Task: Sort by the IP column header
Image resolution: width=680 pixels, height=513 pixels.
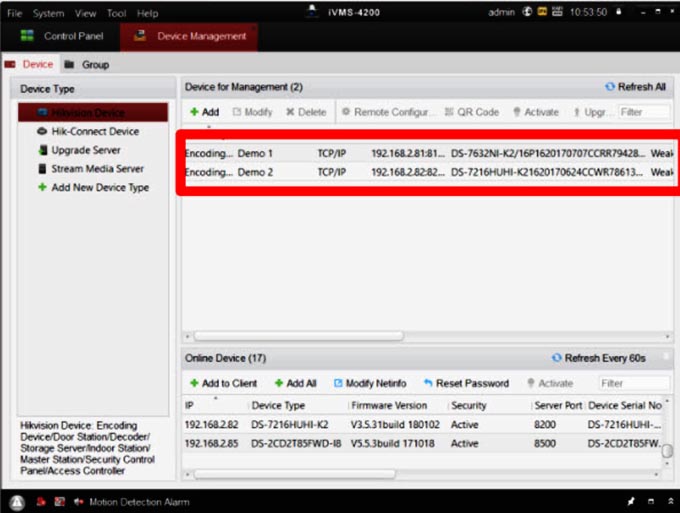Action: pyautogui.click(x=216, y=405)
